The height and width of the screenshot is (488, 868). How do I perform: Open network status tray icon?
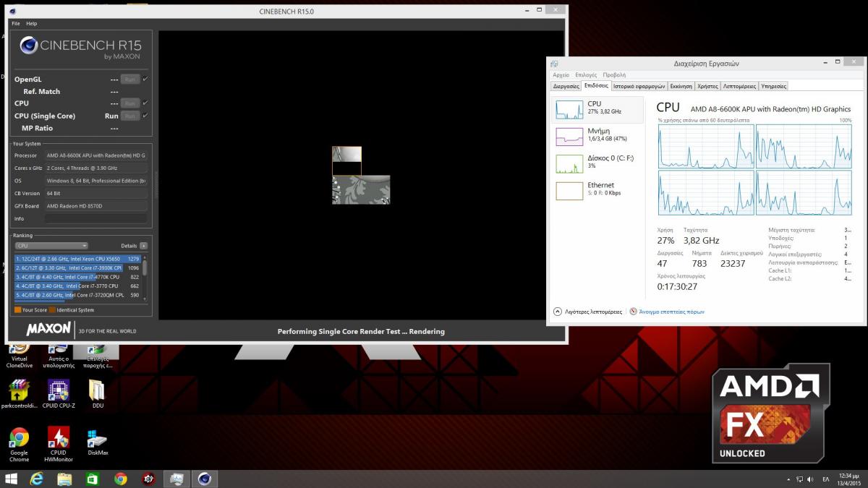click(x=799, y=479)
